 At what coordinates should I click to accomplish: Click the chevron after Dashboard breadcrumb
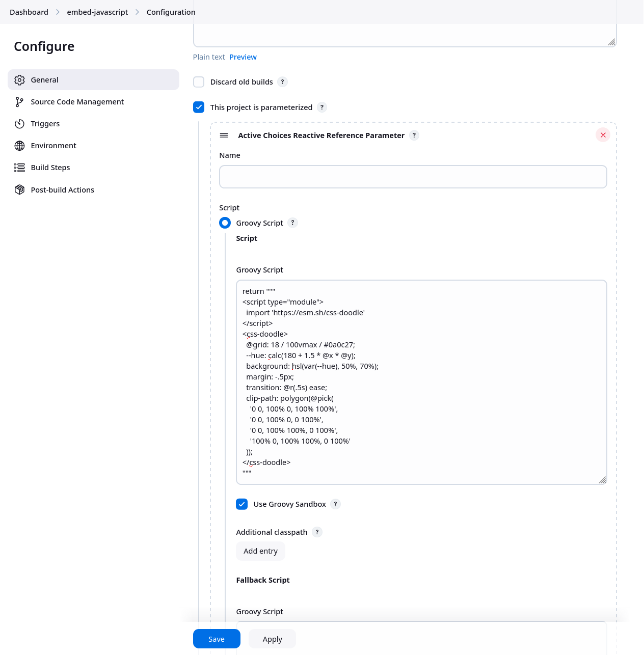(58, 12)
